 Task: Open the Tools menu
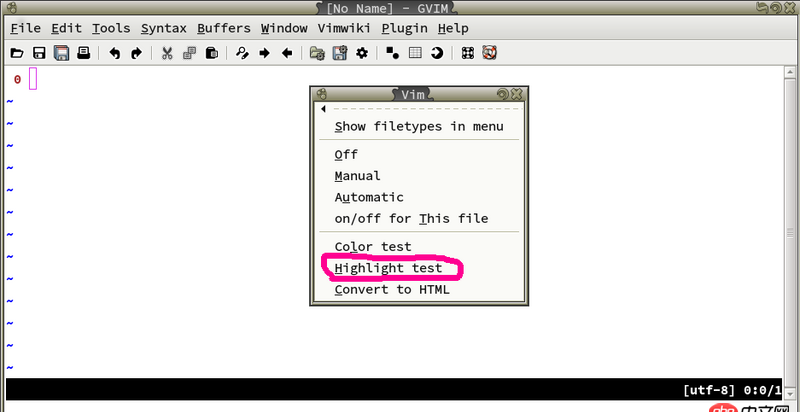click(x=111, y=29)
